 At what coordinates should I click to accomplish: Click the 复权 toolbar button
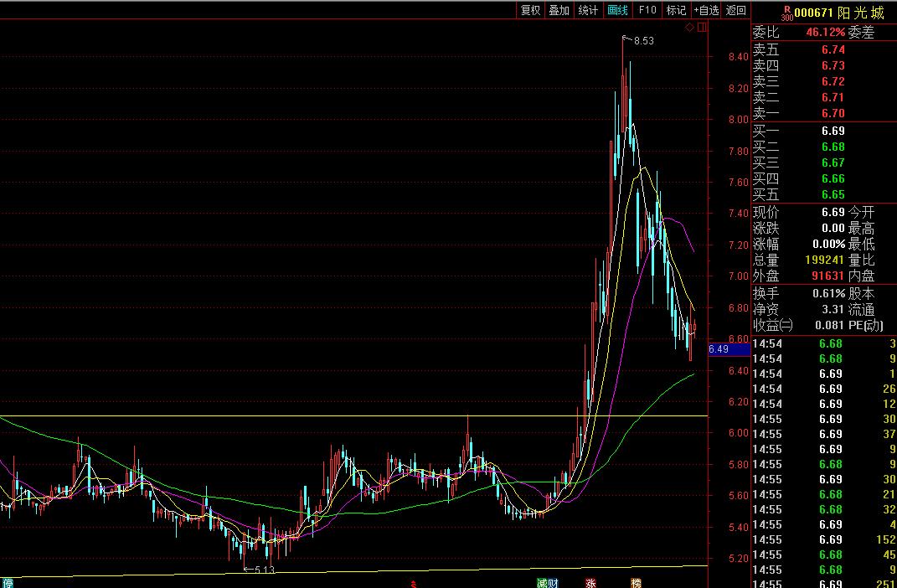pyautogui.click(x=530, y=10)
